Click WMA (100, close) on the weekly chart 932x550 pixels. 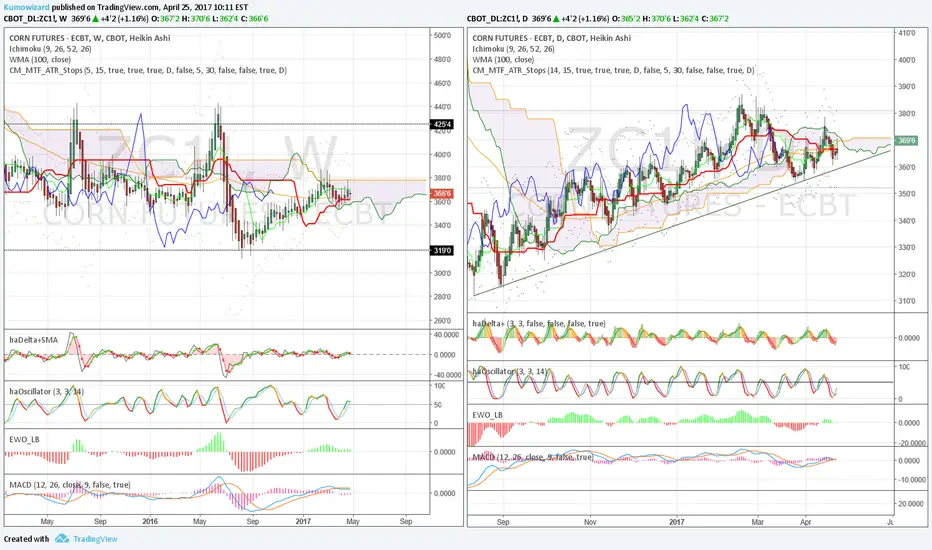[x=40, y=59]
